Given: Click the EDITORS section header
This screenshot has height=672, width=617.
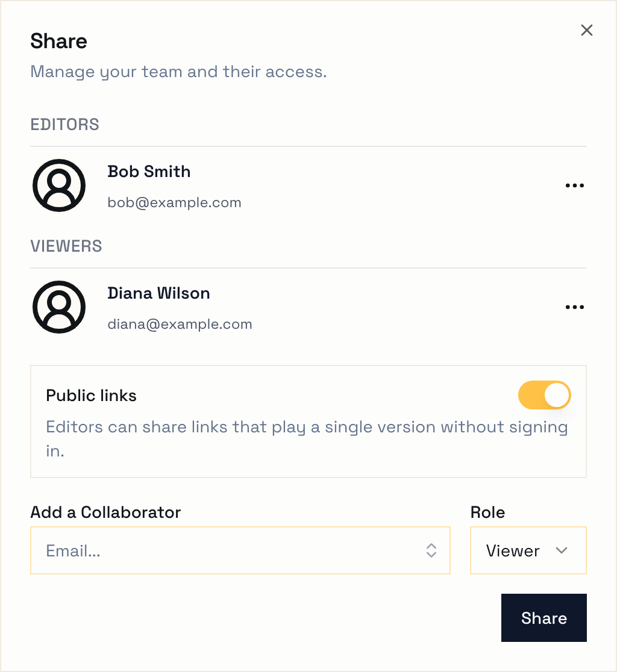Looking at the screenshot, I should tap(64, 125).
